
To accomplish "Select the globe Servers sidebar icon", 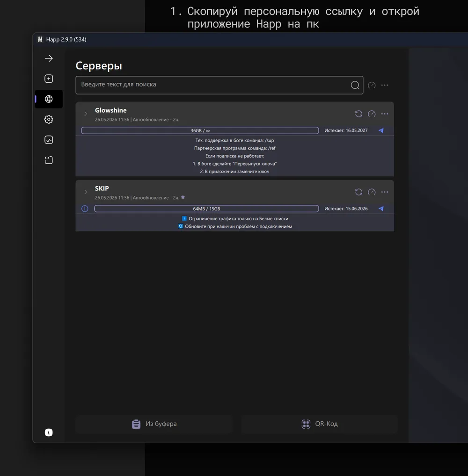I will tap(49, 99).
